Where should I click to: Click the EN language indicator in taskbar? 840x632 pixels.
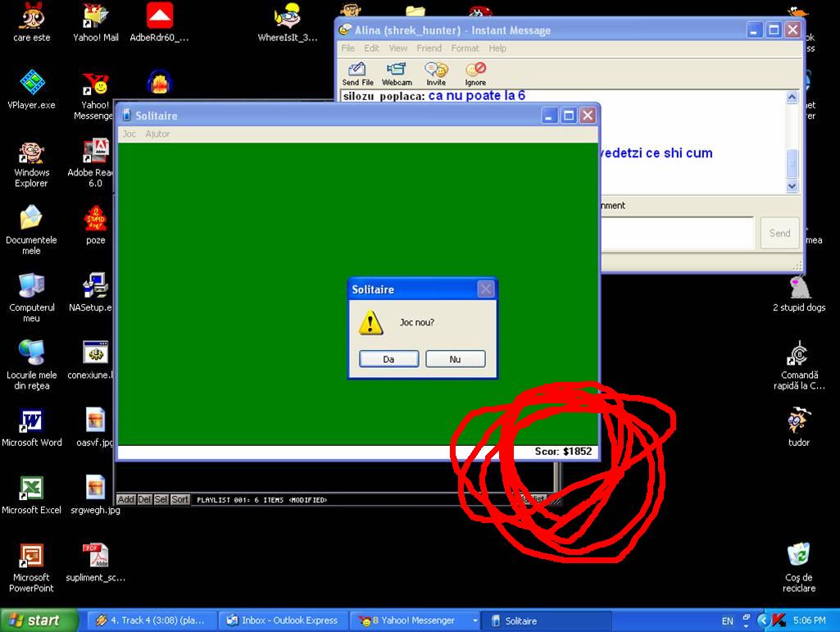(727, 621)
